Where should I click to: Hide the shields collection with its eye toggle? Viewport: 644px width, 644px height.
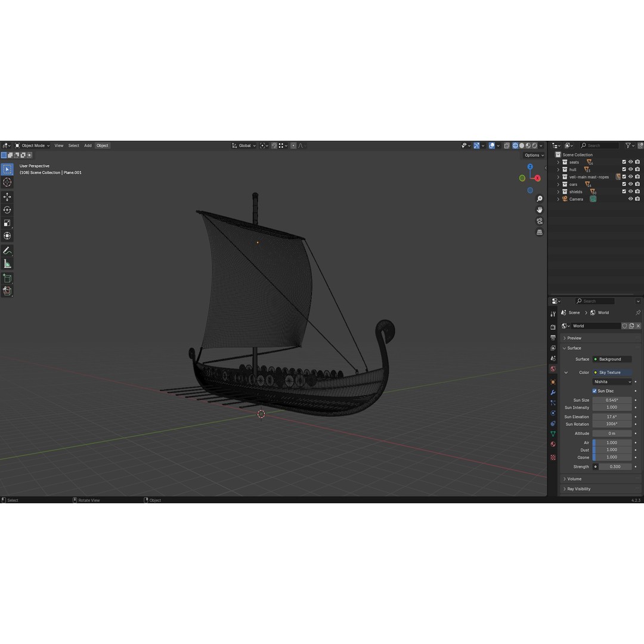pyautogui.click(x=630, y=191)
